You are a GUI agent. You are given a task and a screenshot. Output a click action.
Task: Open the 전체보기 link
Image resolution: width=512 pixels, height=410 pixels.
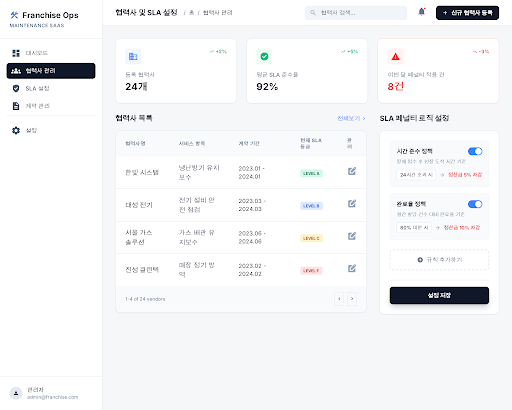[351, 118]
